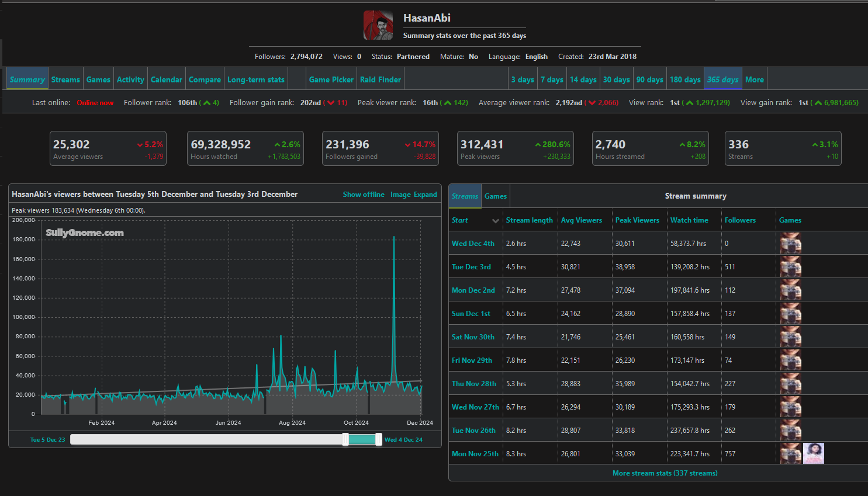
Task: Select the 90 days time range
Action: 650,79
